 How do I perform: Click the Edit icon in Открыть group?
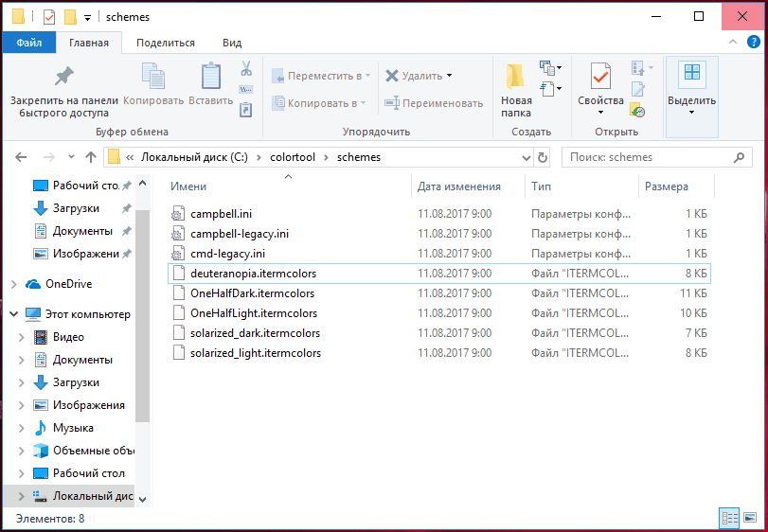click(637, 90)
